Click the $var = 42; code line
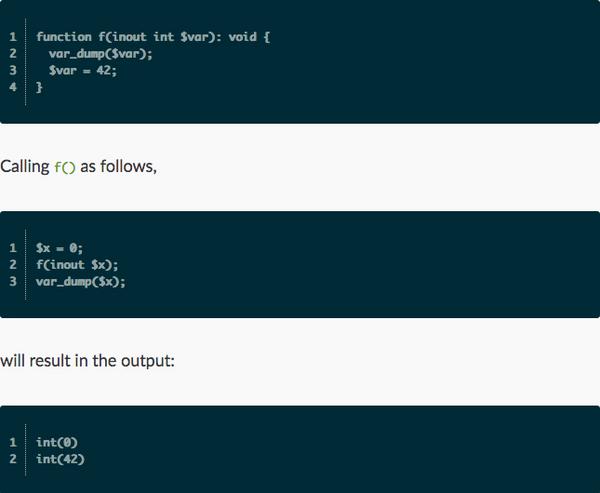Screen dimensions: 600x493 83,70
